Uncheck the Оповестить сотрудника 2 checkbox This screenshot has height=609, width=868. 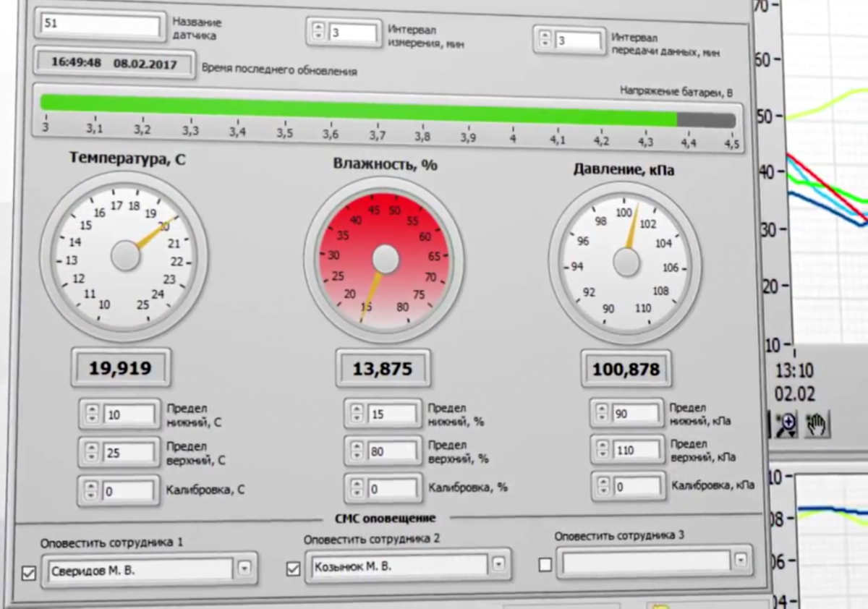pos(293,569)
